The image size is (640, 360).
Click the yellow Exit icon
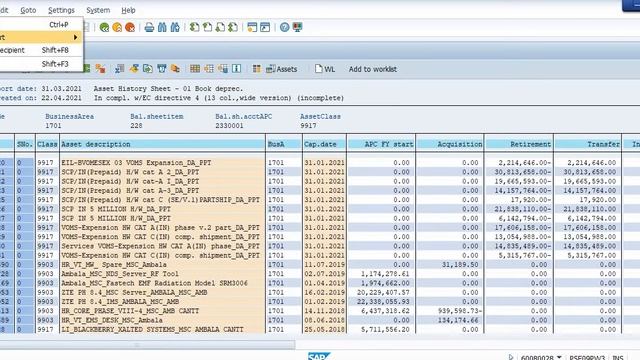117,27
